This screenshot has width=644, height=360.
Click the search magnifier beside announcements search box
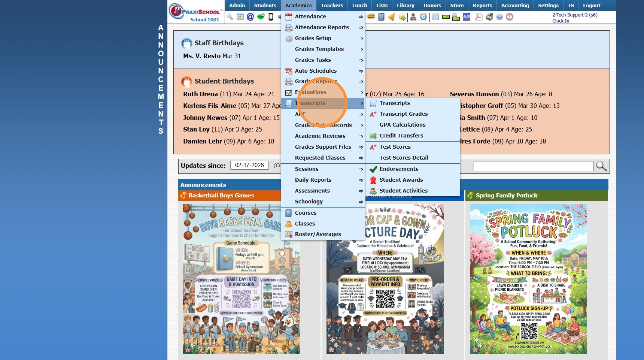[x=601, y=166]
